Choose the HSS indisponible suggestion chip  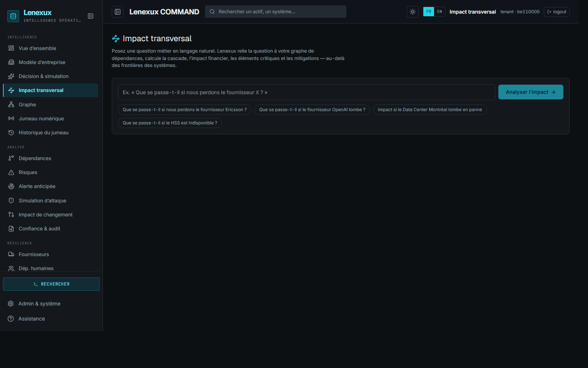(170, 123)
